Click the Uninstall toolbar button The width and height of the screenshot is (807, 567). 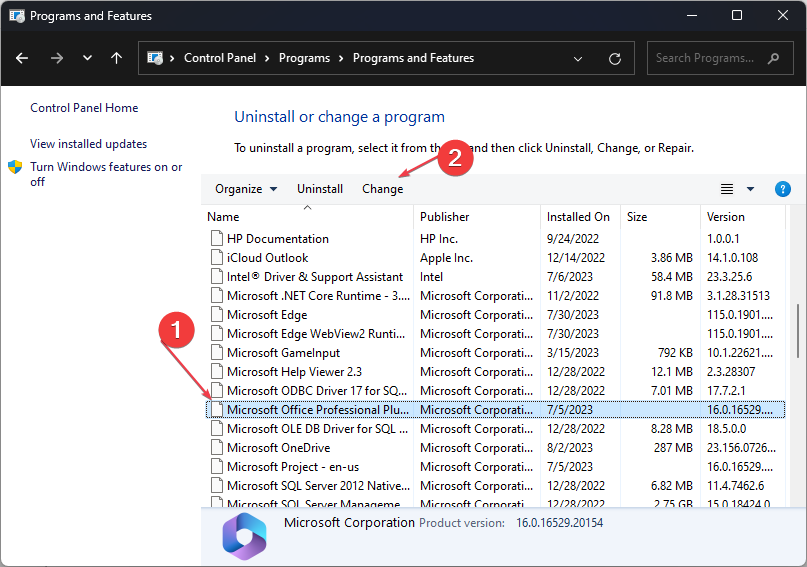[x=320, y=189]
